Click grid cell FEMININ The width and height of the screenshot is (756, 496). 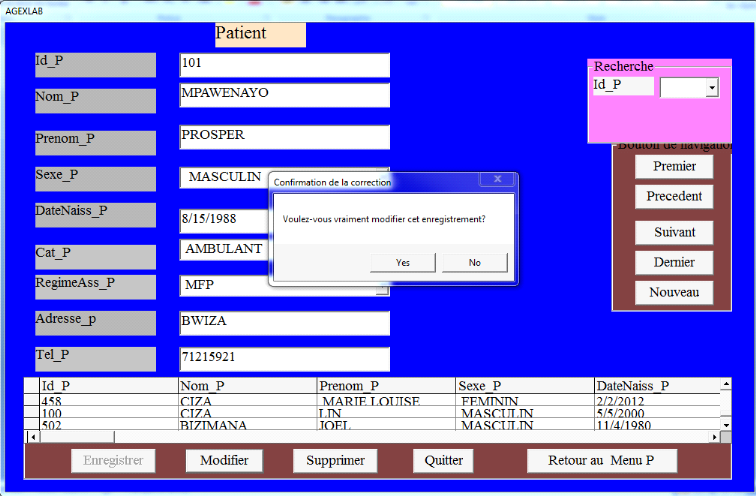point(525,401)
